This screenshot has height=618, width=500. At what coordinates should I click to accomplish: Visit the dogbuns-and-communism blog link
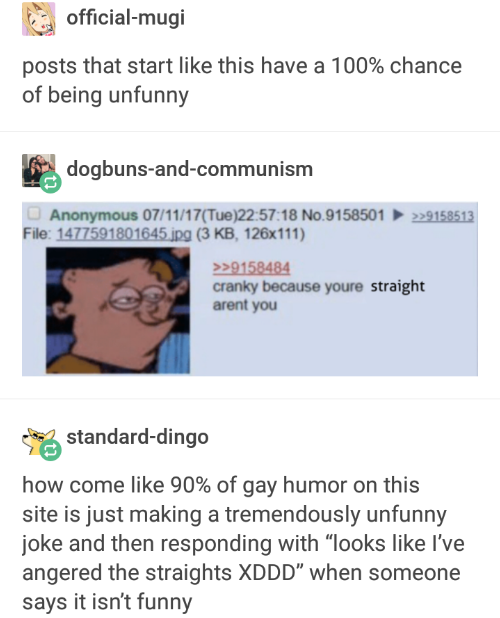pyautogui.click(x=190, y=169)
